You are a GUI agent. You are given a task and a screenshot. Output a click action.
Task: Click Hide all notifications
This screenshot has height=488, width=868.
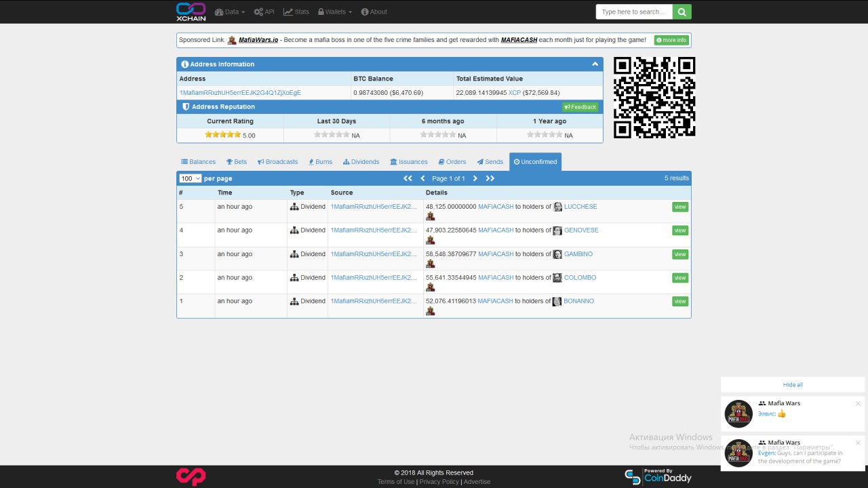tap(793, 385)
